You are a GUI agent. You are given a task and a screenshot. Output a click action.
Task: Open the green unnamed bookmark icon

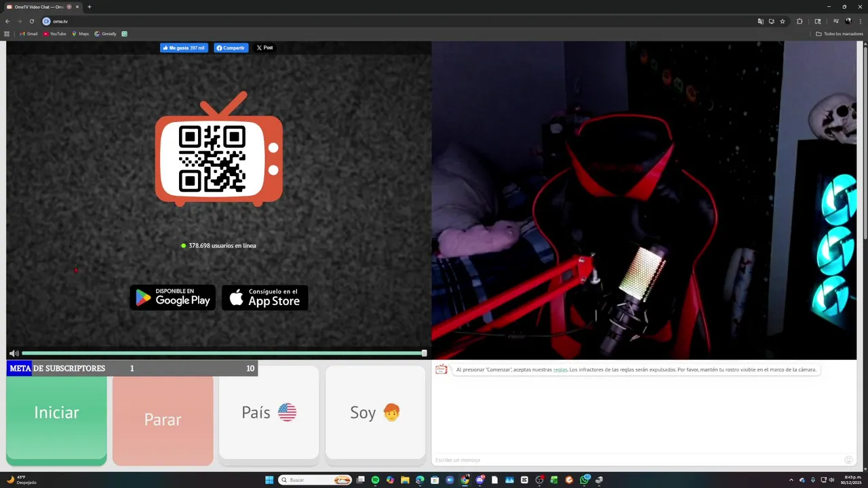click(125, 34)
